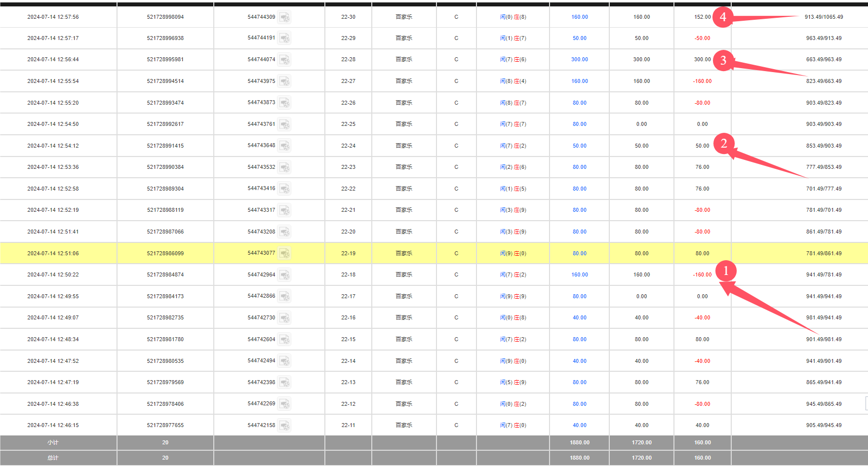The width and height of the screenshot is (868, 470).
Task: Click the icon in highlighted row 544743077
Action: pos(284,253)
